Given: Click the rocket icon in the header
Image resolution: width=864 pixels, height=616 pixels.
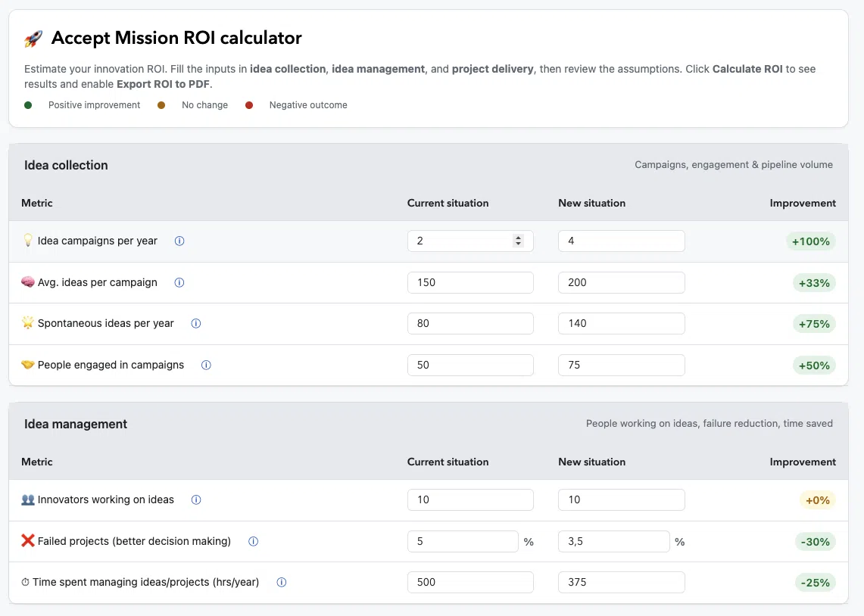Looking at the screenshot, I should (x=33, y=39).
